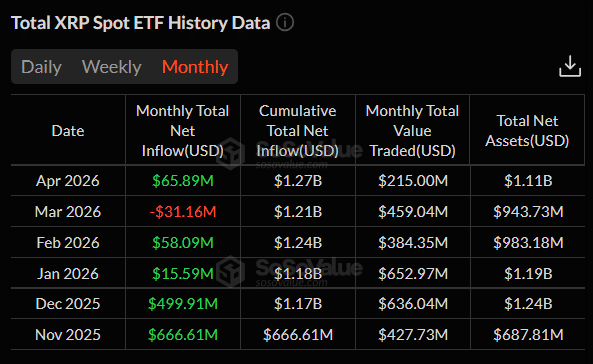Click the $58.09M net inflow value
This screenshot has height=364, width=593.
[183, 243]
